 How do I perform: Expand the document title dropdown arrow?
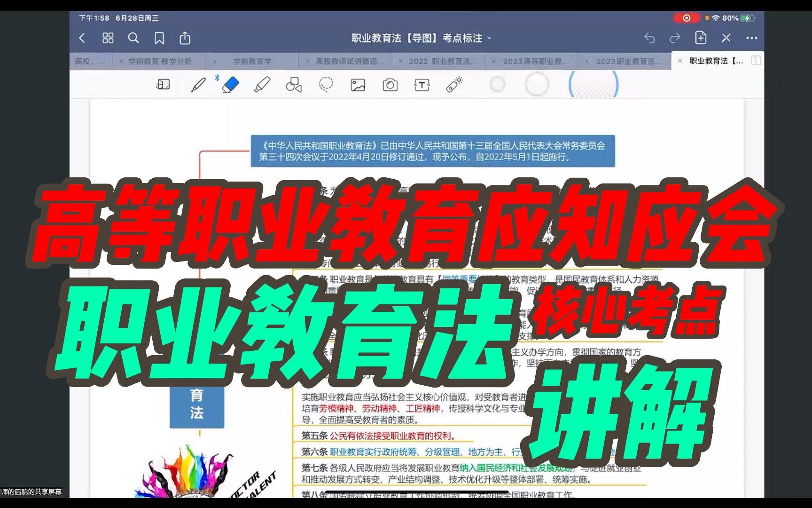click(x=489, y=38)
